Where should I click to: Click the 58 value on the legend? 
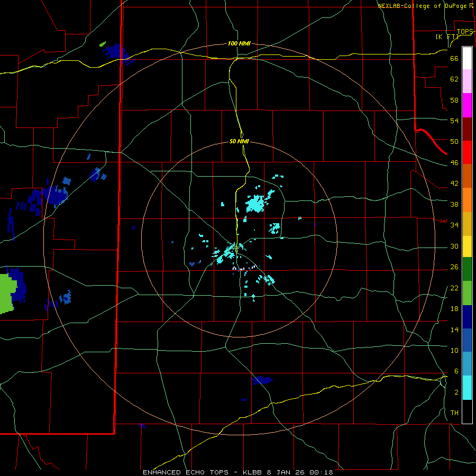click(x=454, y=100)
